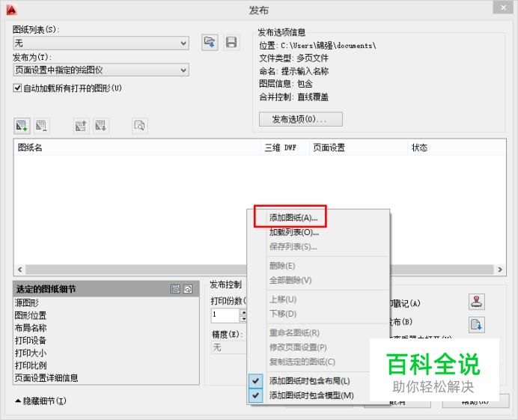
Task: Click 合并控制: 直线覆盖 text
Action: [x=293, y=97]
